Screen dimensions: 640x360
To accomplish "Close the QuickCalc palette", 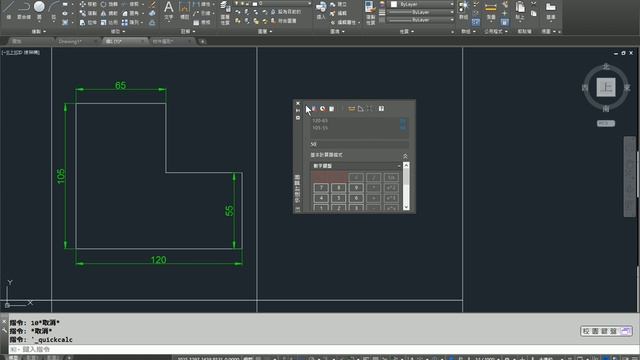I will point(298,103).
